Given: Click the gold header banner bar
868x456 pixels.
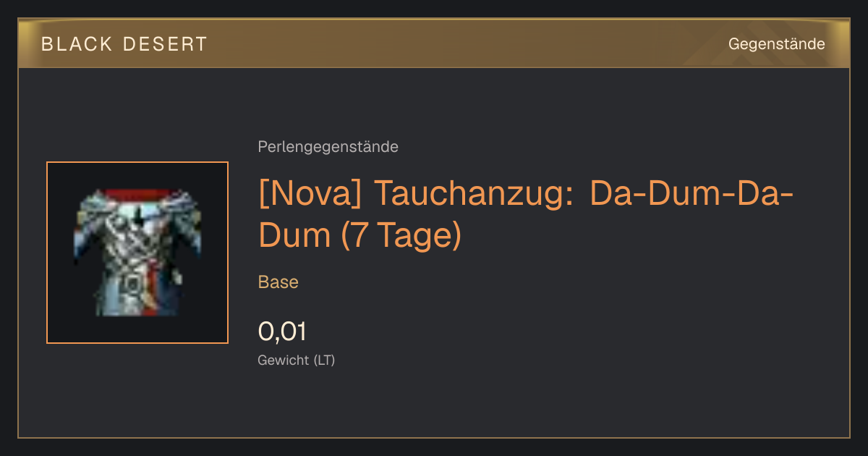Looking at the screenshot, I should click(434, 43).
